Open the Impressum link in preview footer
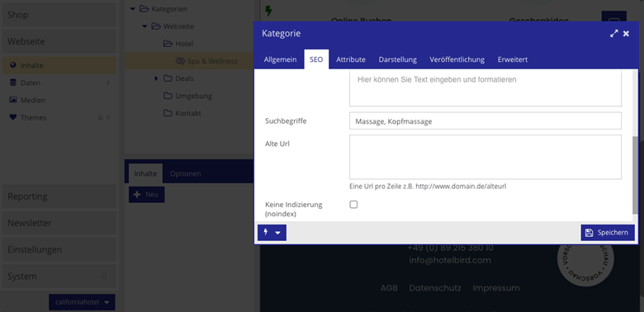 click(495, 288)
